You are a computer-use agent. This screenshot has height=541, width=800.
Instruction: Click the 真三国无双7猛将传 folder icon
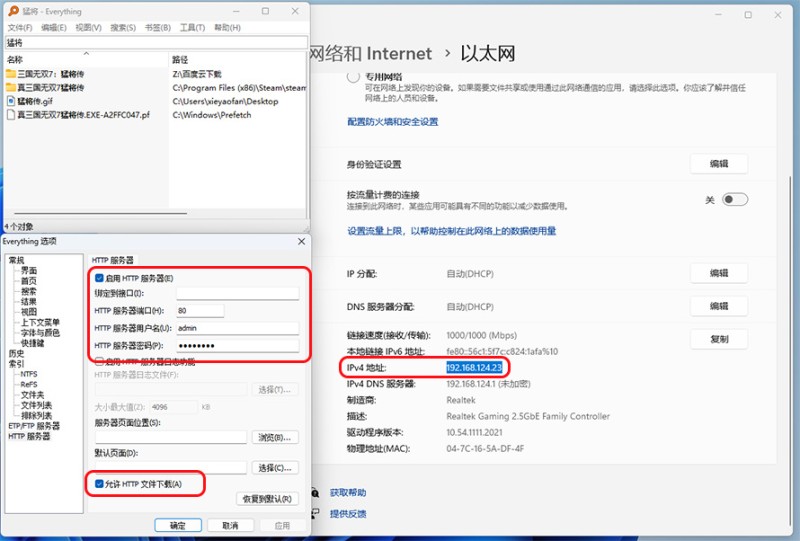(10, 88)
